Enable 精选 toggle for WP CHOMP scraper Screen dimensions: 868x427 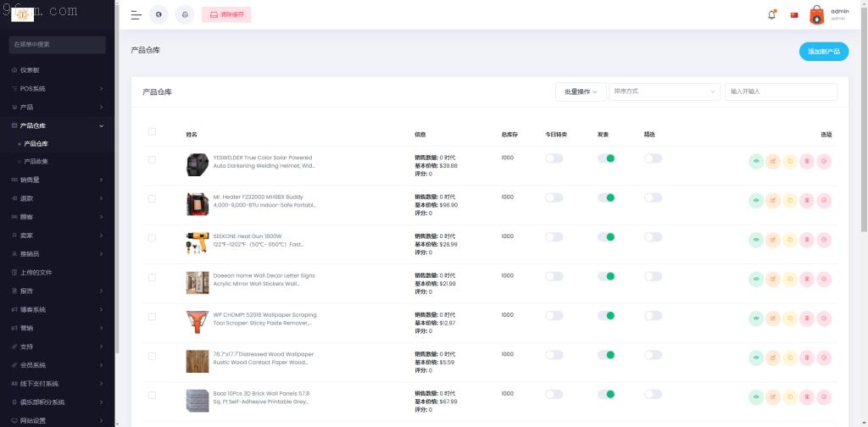coord(653,315)
